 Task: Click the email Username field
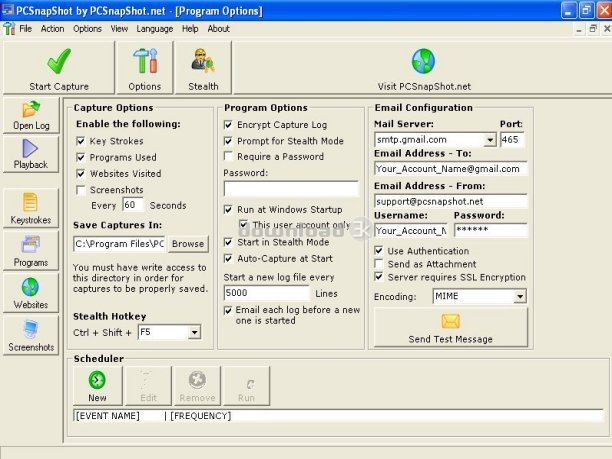pyautogui.click(x=411, y=230)
